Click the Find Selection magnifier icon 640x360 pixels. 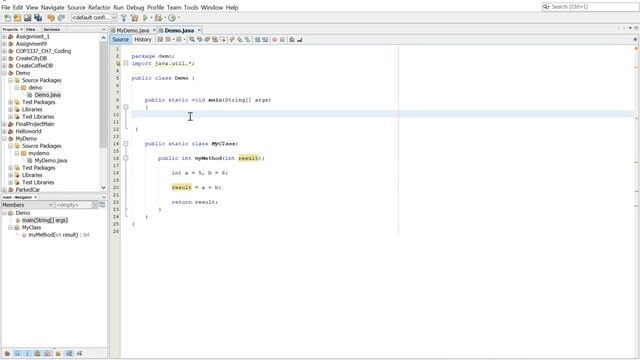point(192,40)
